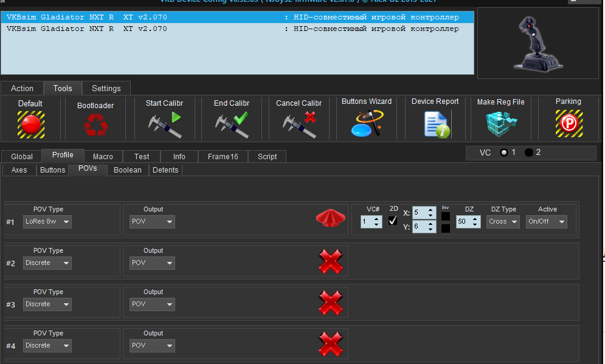Screen dimensions: 605x364
Task: Switch to the Action tab
Action: 22,88
